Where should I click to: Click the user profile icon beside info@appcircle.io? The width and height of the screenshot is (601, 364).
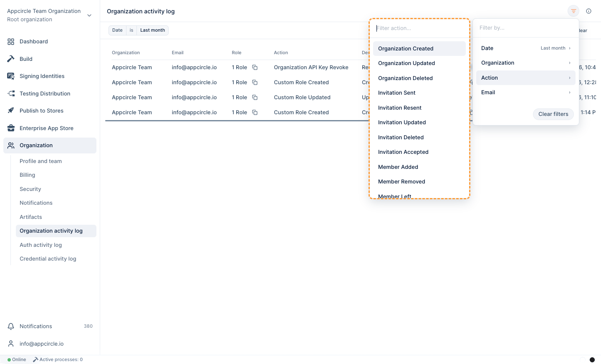11,344
